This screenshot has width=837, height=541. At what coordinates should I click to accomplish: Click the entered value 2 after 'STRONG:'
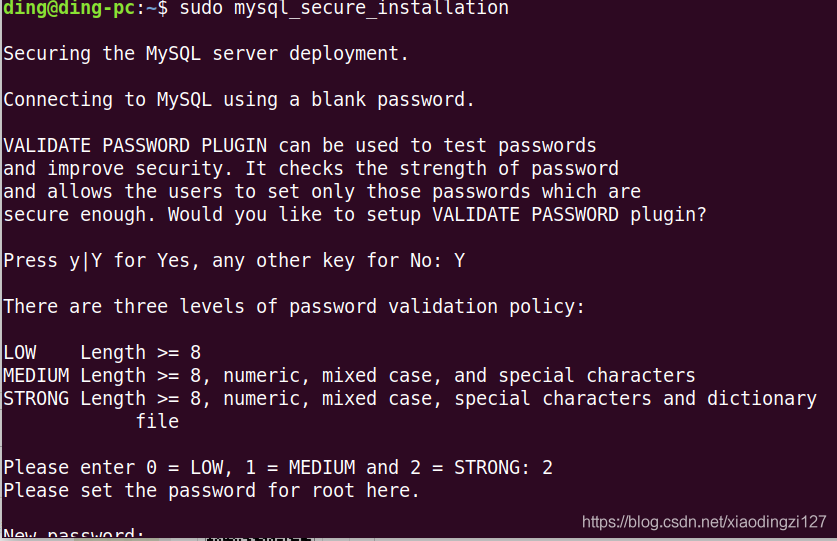tap(547, 468)
